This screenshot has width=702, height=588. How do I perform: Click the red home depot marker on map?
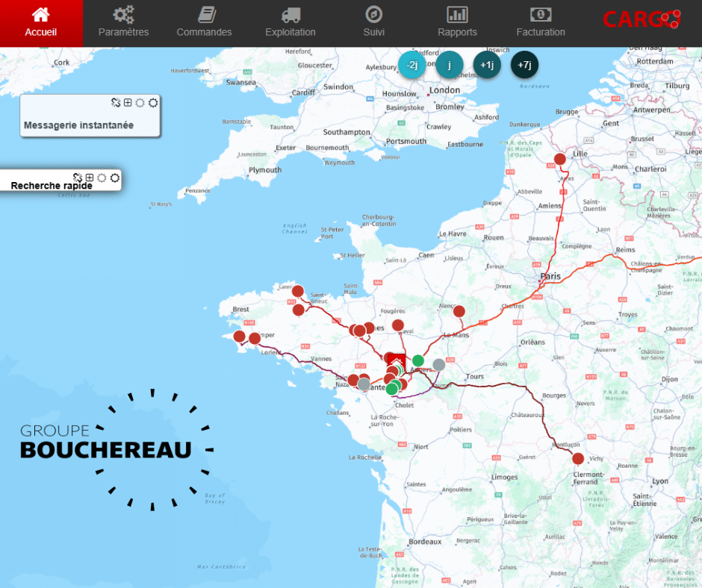(397, 360)
